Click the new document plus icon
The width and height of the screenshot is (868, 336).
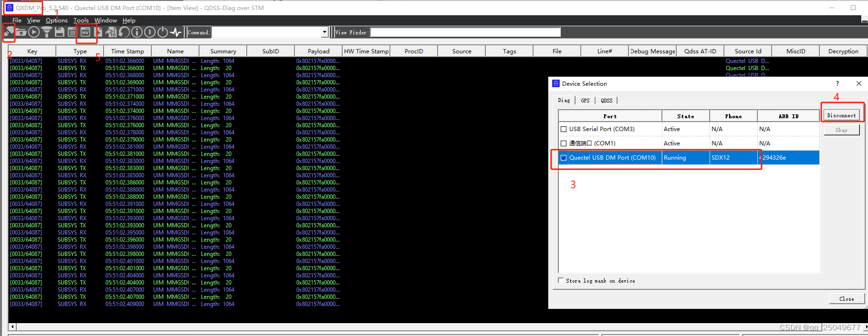[98, 32]
